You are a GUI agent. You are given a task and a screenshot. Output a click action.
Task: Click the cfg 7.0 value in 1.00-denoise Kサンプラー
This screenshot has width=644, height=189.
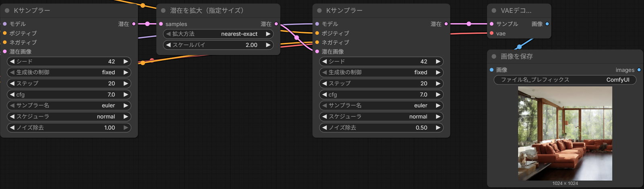pyautogui.click(x=111, y=94)
